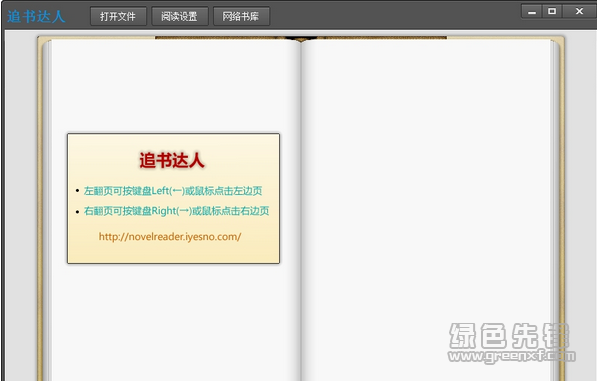597x381 pixels.
Task: Click the 右翻页 Right key instruction line
Action: coord(176,211)
